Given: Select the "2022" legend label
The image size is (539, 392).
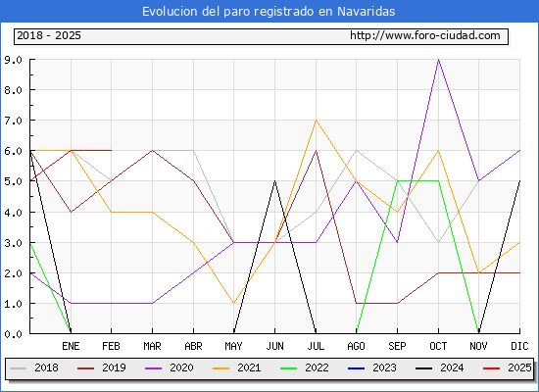Looking at the screenshot, I should point(317,367).
